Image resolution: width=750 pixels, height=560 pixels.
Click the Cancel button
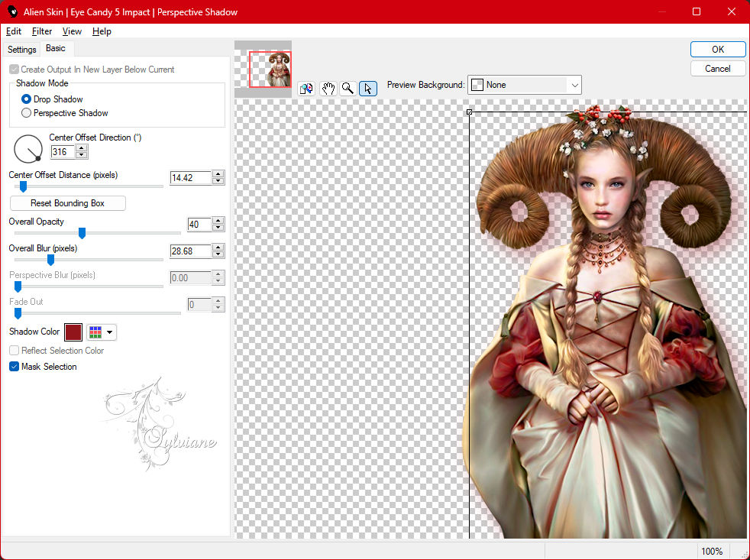point(717,69)
